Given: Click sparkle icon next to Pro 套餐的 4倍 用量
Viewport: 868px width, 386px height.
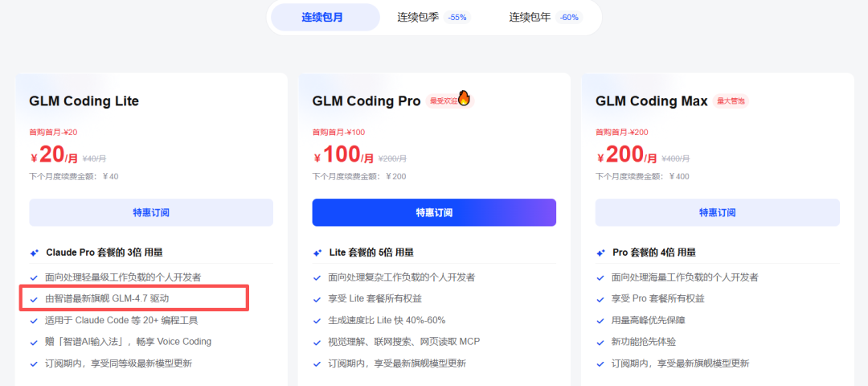Looking at the screenshot, I should 600,253.
